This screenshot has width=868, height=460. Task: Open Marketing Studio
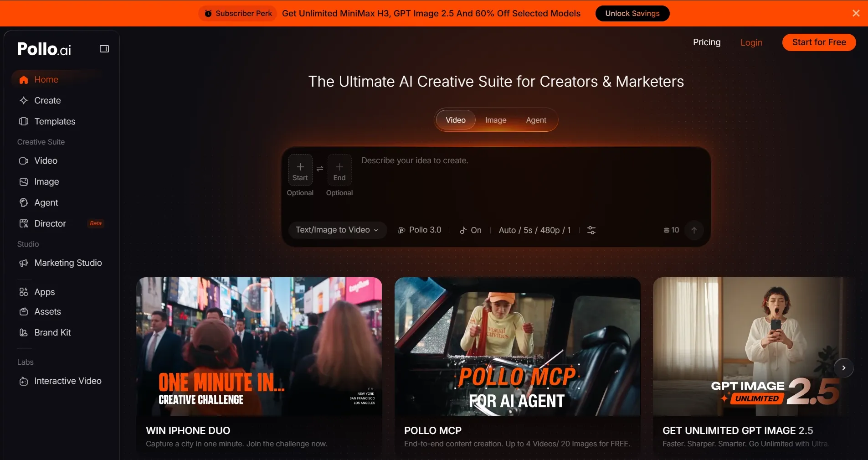[62, 263]
